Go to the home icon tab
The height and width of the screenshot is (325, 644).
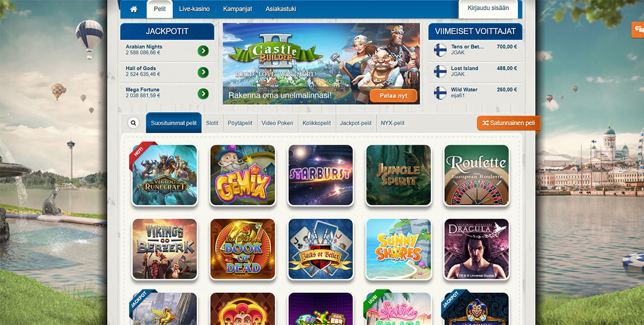[x=134, y=9]
